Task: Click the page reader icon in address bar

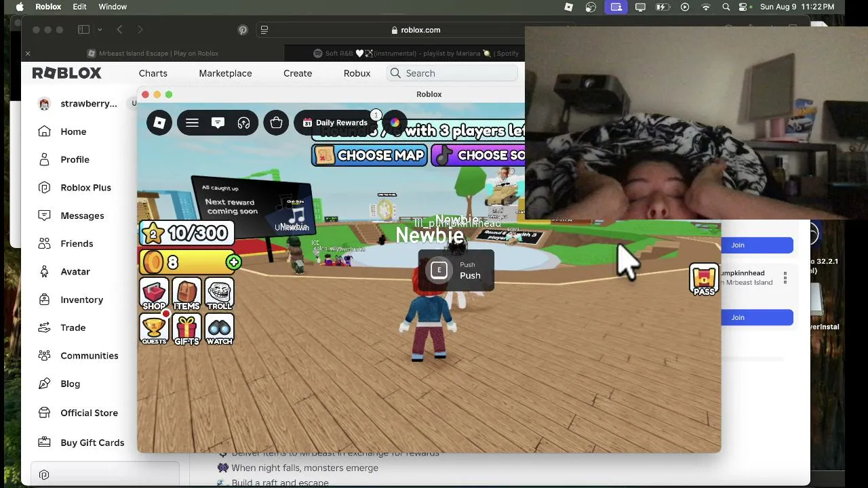Action: (264, 30)
